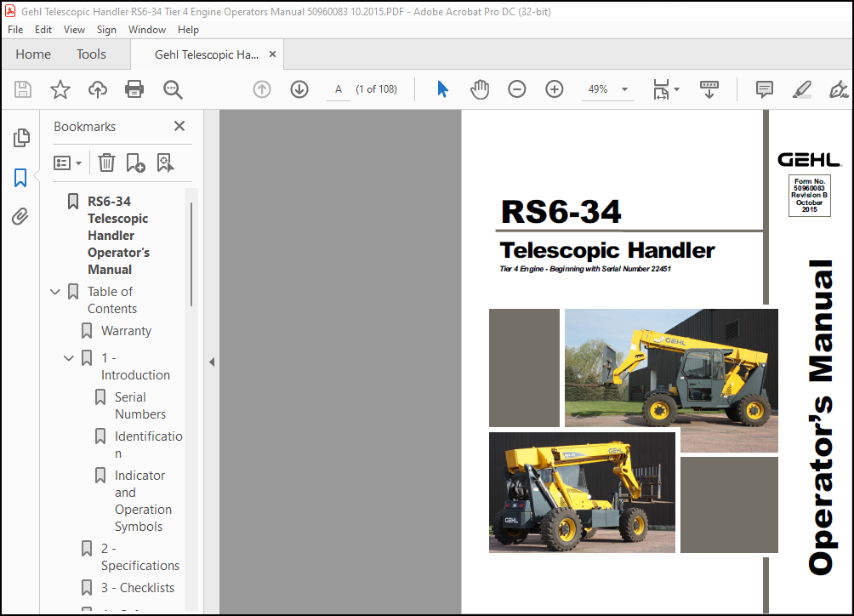Jump to 1 - Introduction bookmark
The image size is (854, 616).
(135, 367)
